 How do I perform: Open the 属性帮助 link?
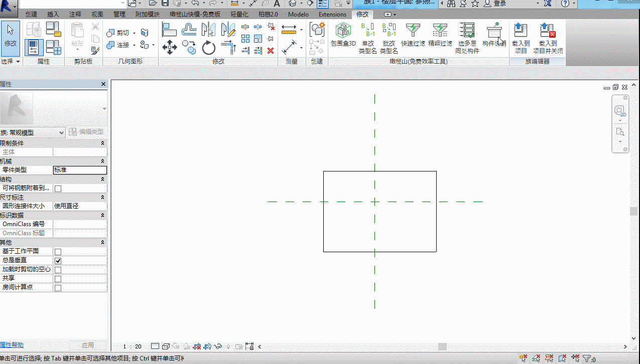coord(12,345)
